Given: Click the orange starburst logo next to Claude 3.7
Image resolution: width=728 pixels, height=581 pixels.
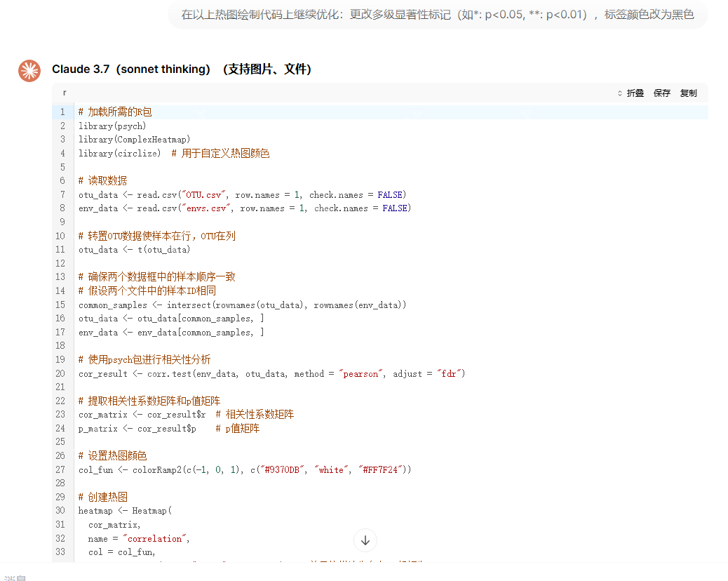Looking at the screenshot, I should click(29, 70).
